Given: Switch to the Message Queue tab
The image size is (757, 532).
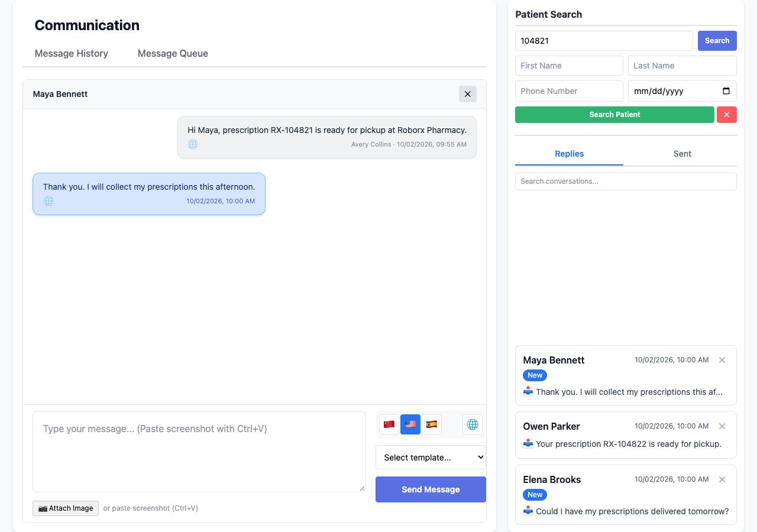Looking at the screenshot, I should coord(173,53).
